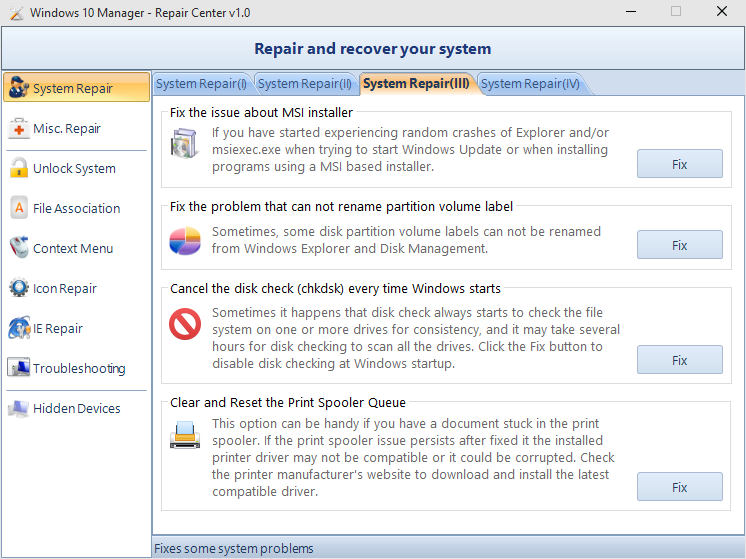The width and height of the screenshot is (746, 559).
Task: Click the IE Repair browser icon
Action: point(19,328)
